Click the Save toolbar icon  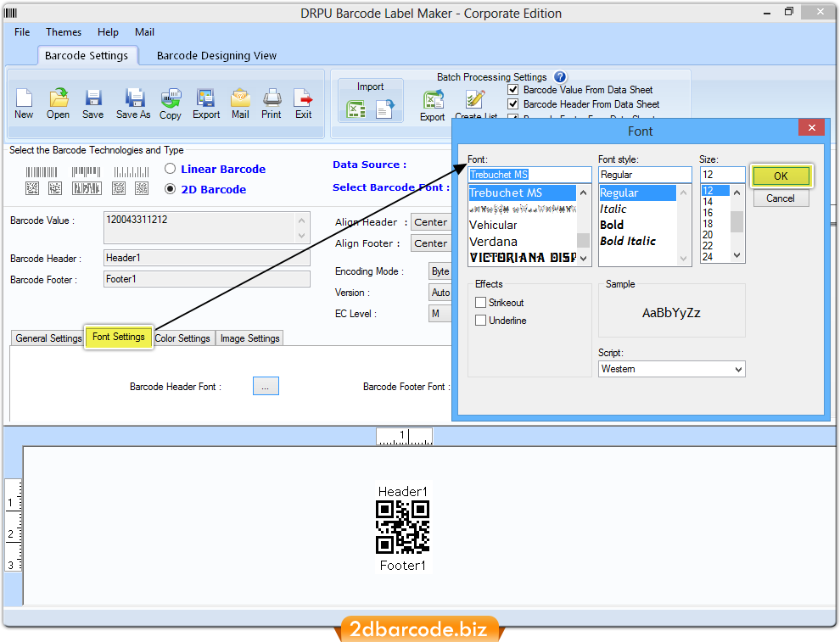pos(93,103)
